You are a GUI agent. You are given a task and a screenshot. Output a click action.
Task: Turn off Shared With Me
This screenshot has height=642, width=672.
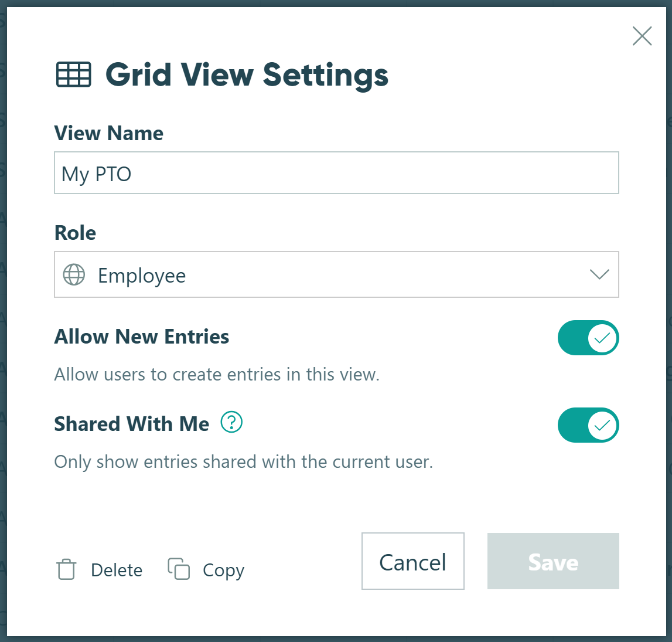point(588,425)
